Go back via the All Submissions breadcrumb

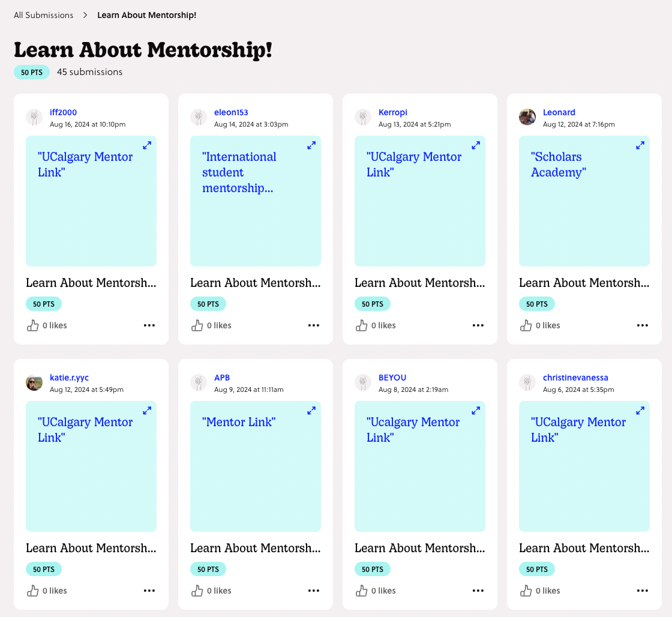tap(43, 14)
